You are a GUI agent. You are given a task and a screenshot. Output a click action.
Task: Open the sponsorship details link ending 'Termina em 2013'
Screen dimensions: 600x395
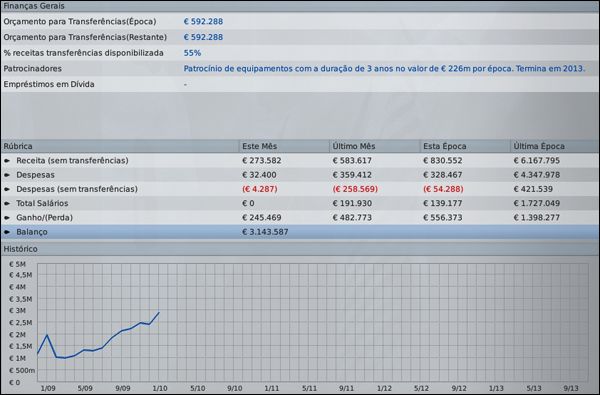[x=384, y=69]
